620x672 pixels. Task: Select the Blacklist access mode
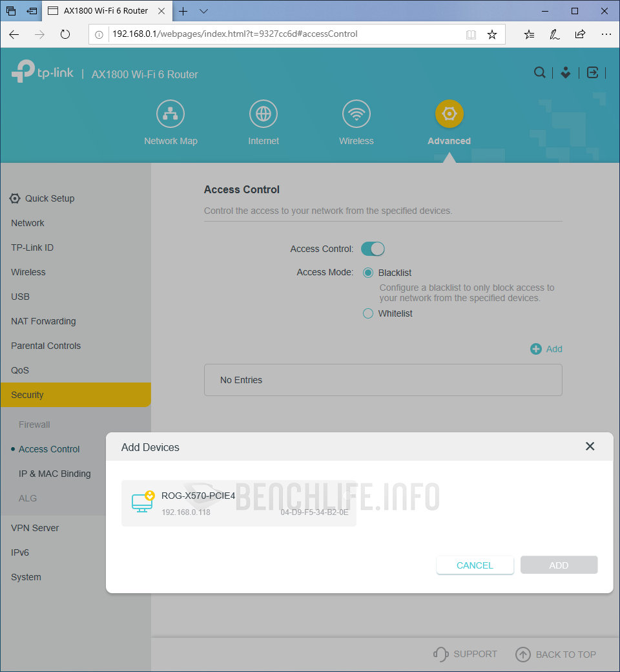point(367,273)
